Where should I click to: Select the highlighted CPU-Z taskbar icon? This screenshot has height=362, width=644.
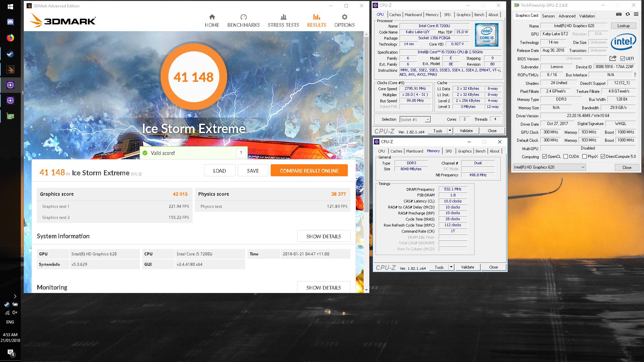coord(10,85)
